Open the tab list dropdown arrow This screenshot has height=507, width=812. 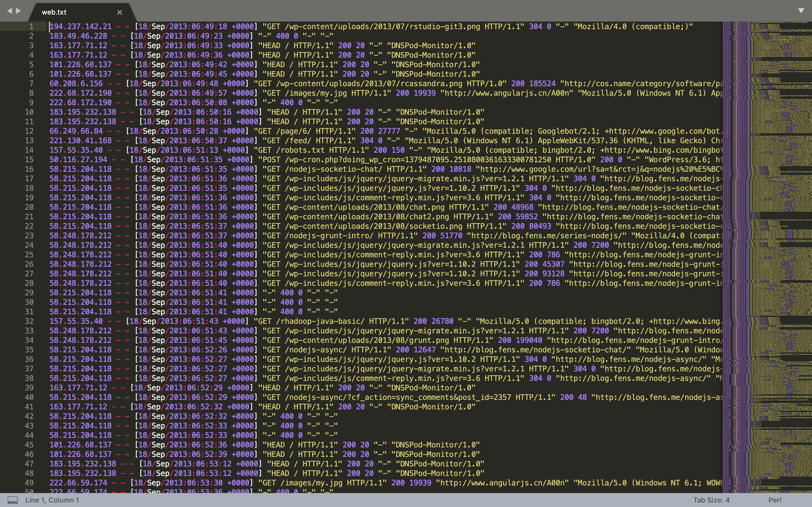pyautogui.click(x=801, y=11)
